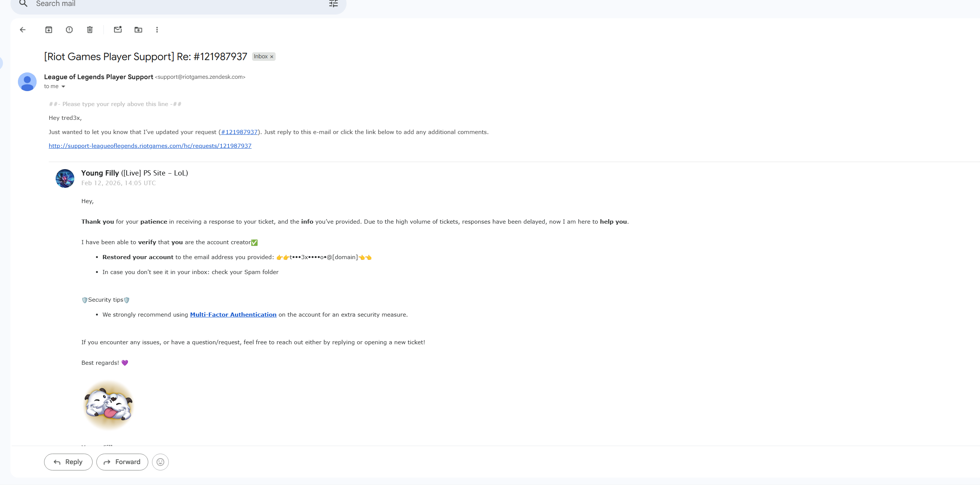The height and width of the screenshot is (485, 980).
Task: Report this email as spam
Action: point(69,29)
